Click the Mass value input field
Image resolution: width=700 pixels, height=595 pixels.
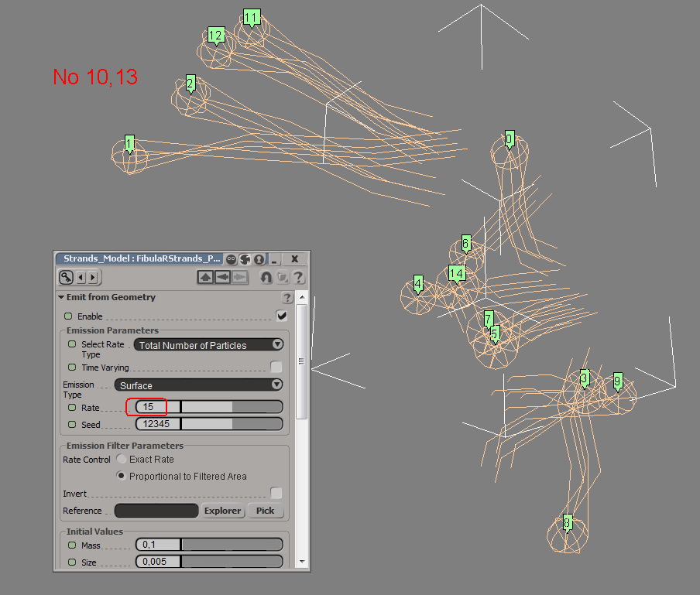point(157,545)
